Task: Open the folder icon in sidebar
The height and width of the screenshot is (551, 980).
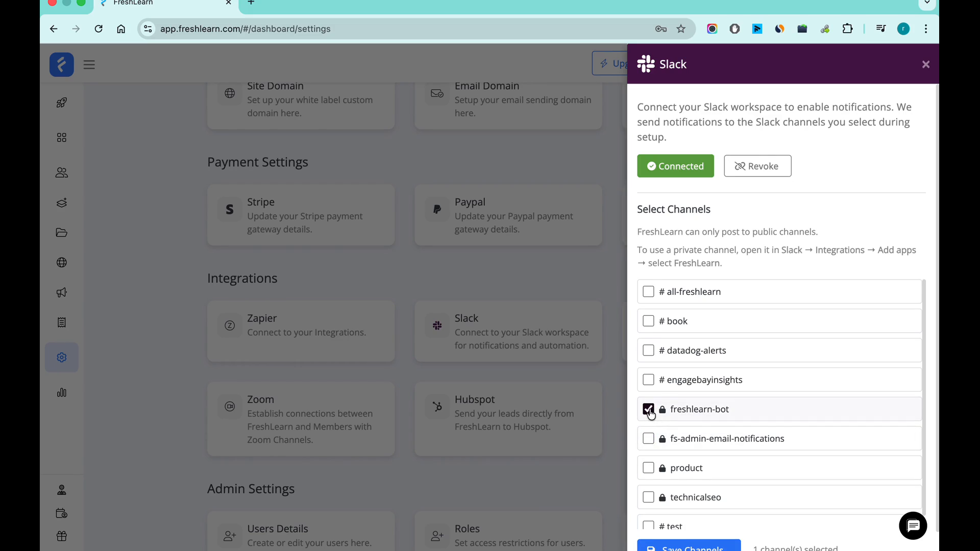Action: pos(62,233)
